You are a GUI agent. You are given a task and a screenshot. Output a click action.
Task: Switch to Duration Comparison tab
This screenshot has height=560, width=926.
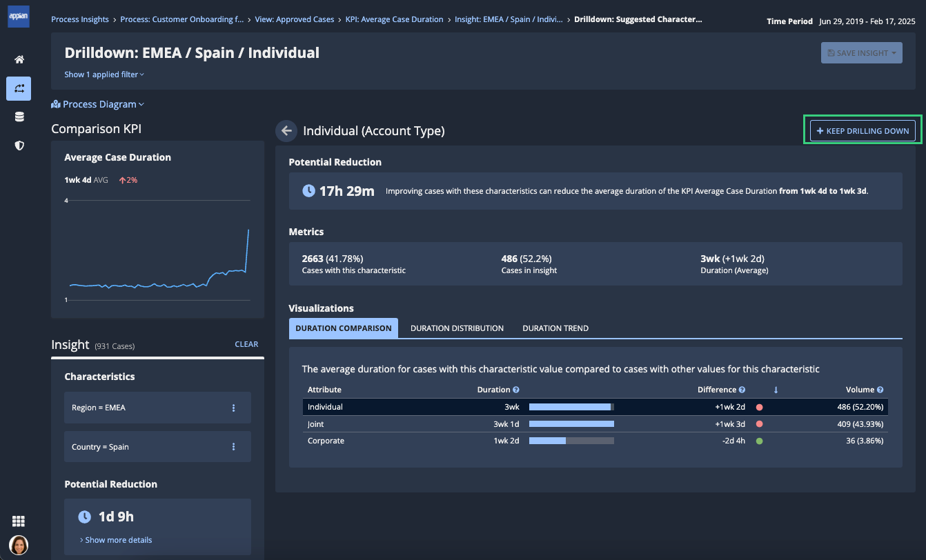[344, 328]
